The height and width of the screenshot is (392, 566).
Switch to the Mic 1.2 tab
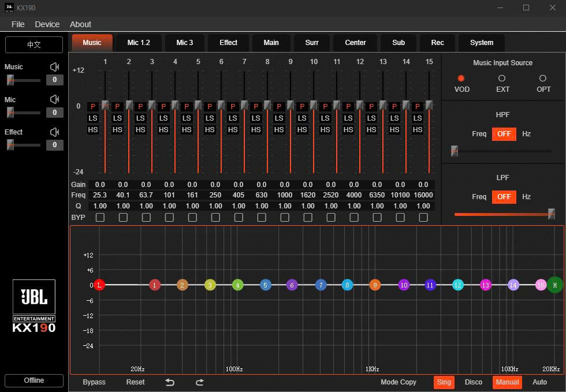coord(139,43)
